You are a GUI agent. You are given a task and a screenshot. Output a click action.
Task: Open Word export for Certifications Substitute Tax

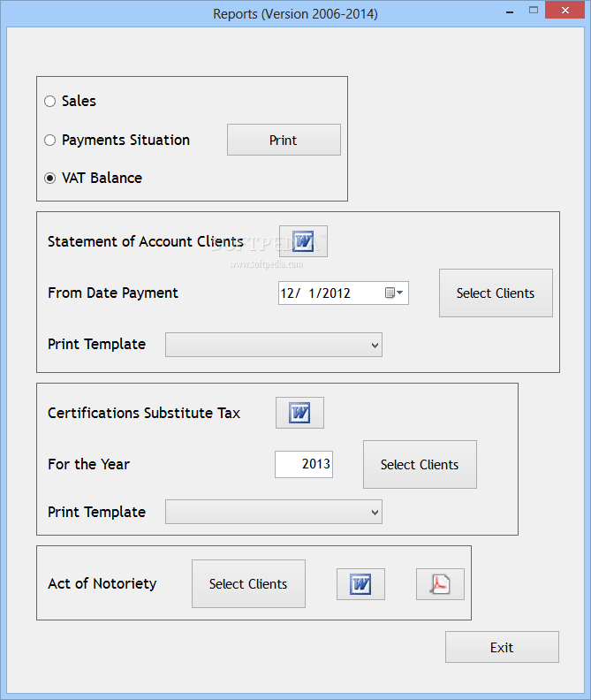point(299,413)
